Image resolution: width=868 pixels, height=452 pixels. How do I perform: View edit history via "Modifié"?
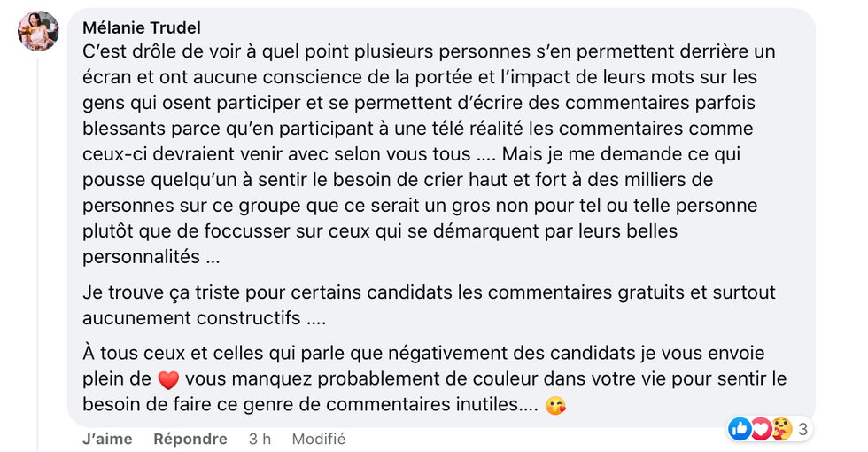point(318,439)
